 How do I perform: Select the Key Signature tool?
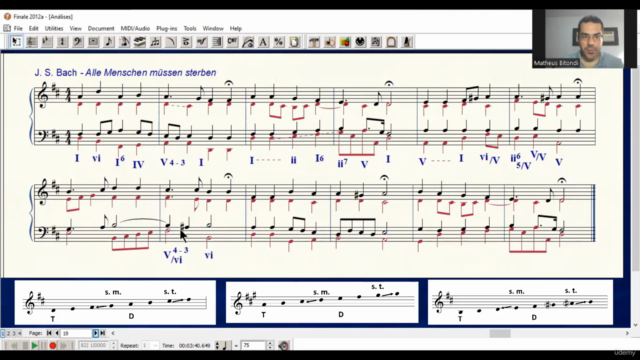47,42
